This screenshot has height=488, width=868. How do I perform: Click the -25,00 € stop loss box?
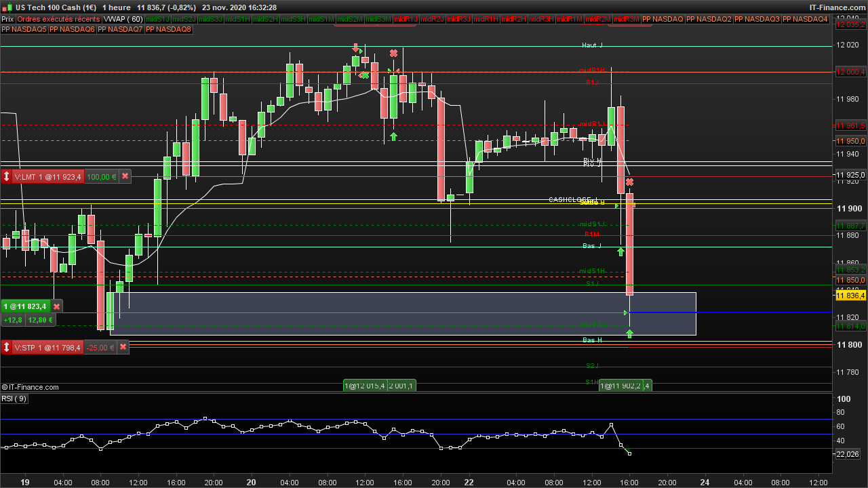click(100, 348)
